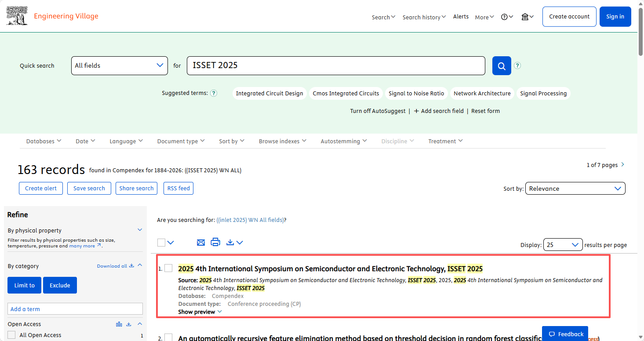Open the Document type filter menu
The width and height of the screenshot is (644, 341).
[x=181, y=141]
